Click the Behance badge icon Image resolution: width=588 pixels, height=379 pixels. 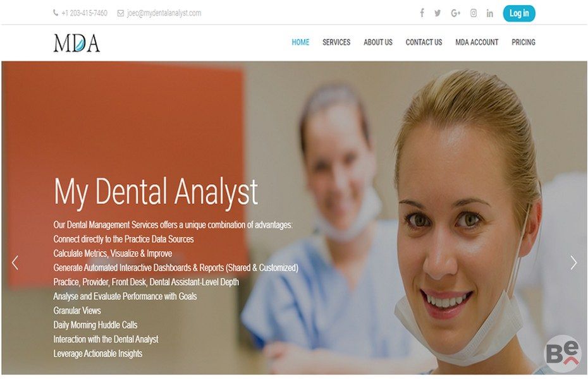coord(562,353)
